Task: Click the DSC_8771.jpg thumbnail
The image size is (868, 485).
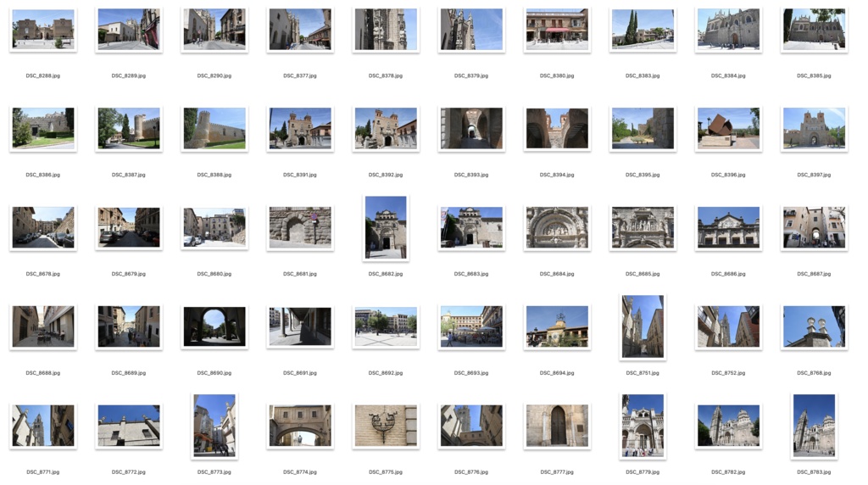Action: point(43,426)
